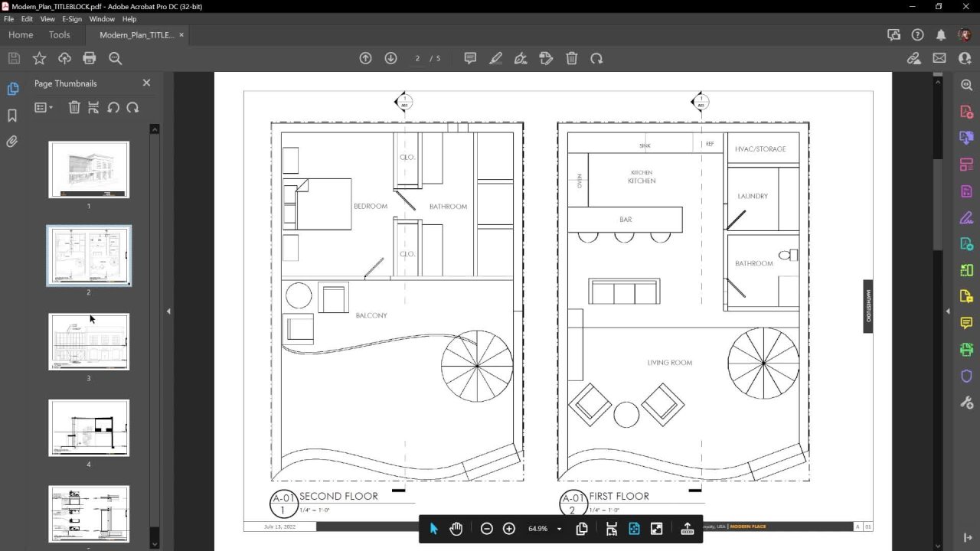Delete page using toolbar trash icon

click(571, 58)
